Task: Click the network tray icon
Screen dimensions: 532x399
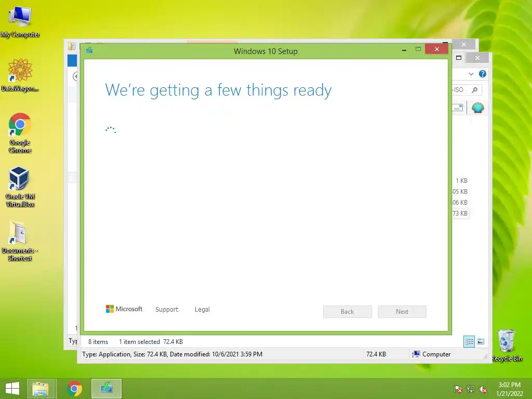Action: [471, 389]
